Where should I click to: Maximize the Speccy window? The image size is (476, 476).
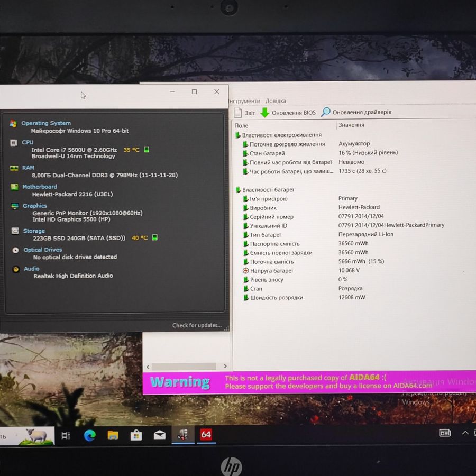194,91
